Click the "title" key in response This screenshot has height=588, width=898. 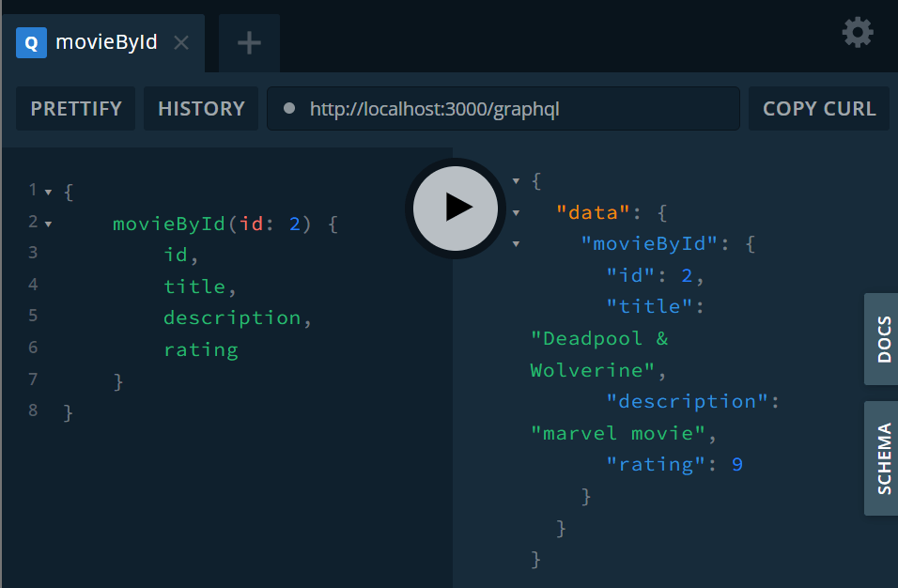(x=649, y=307)
